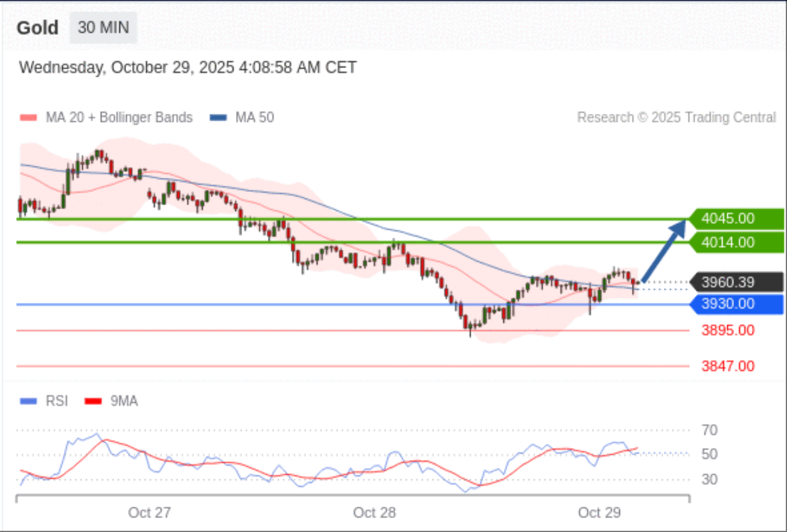Screen dimensions: 787x532
Task: Click the 4014.00 resistance price tag
Action: coord(735,242)
